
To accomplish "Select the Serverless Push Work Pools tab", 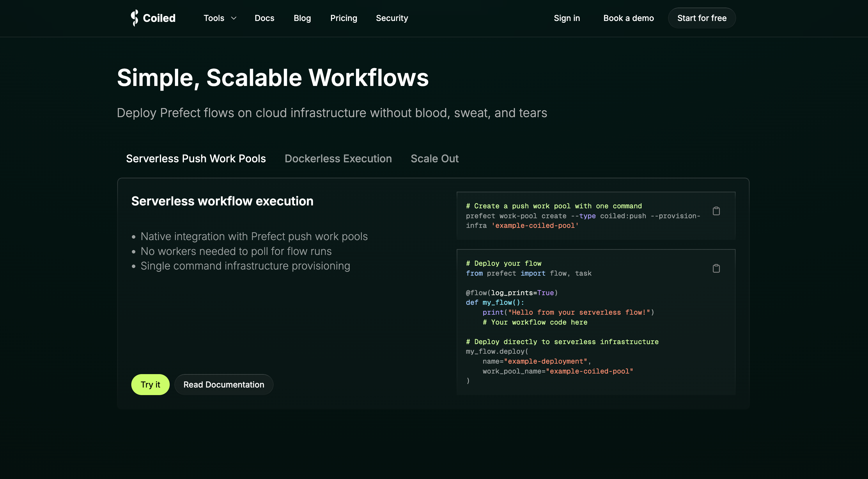I will click(x=196, y=159).
